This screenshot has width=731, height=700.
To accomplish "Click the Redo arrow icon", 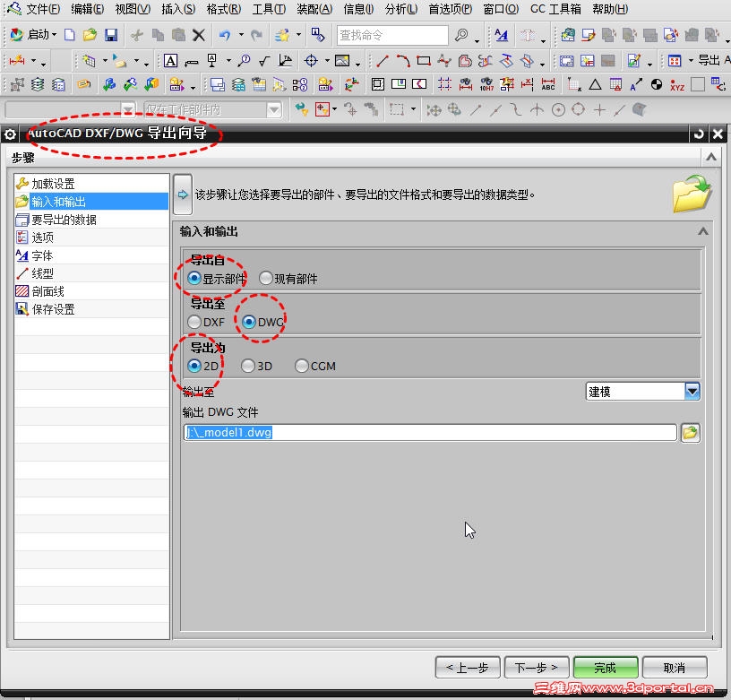I will (x=256, y=35).
